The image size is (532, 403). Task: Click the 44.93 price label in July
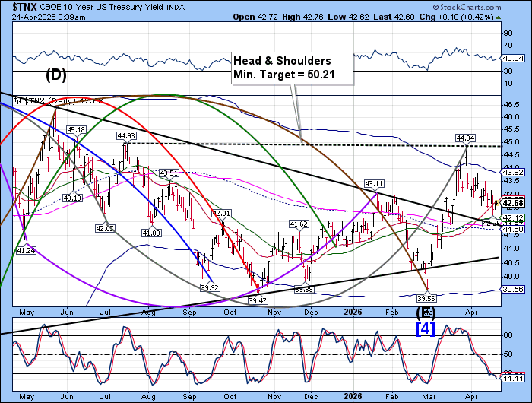coord(126,136)
